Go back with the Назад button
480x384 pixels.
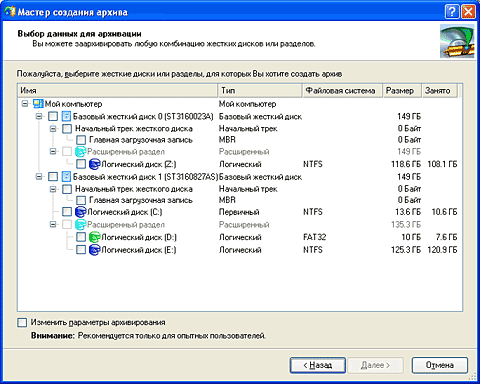tap(318, 365)
